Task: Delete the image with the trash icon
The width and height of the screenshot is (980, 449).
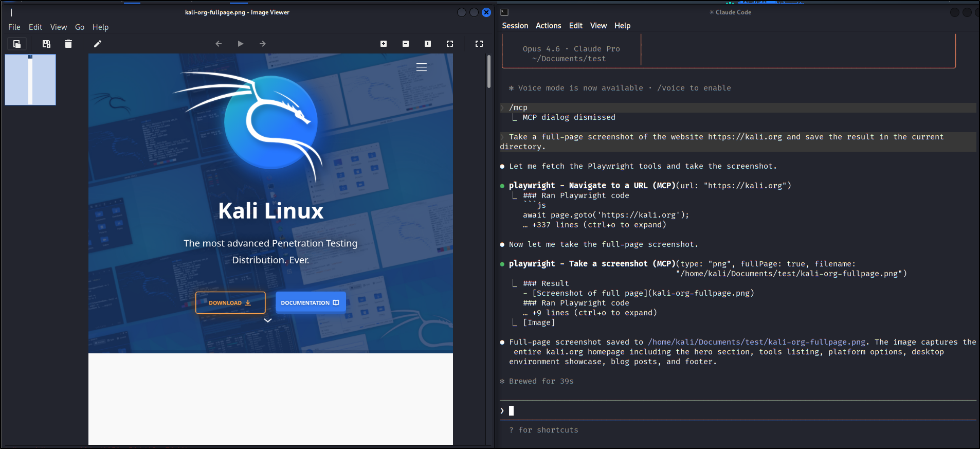Action: click(x=68, y=44)
